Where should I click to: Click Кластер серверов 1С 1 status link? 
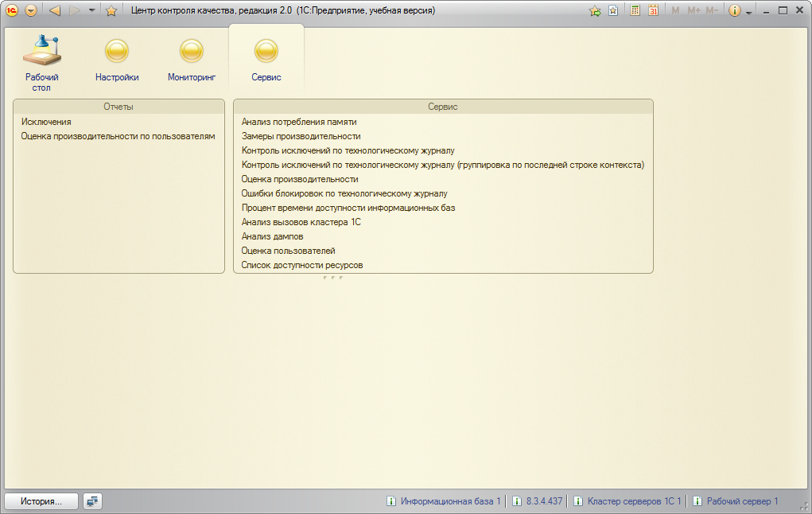coord(634,501)
